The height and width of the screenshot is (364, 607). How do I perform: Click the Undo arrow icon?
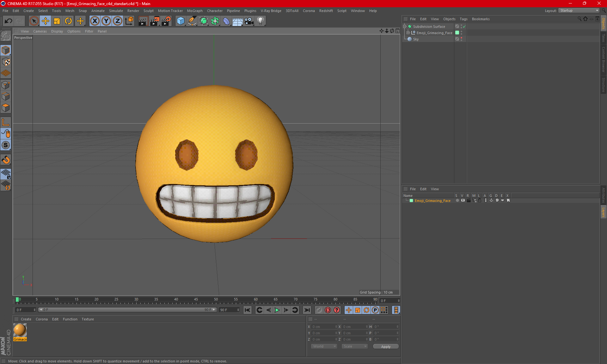pos(9,21)
